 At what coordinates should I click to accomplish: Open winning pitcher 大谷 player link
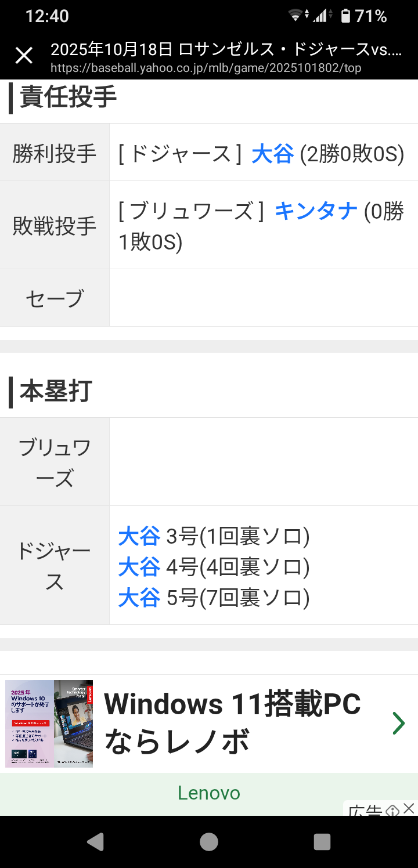coord(272,154)
